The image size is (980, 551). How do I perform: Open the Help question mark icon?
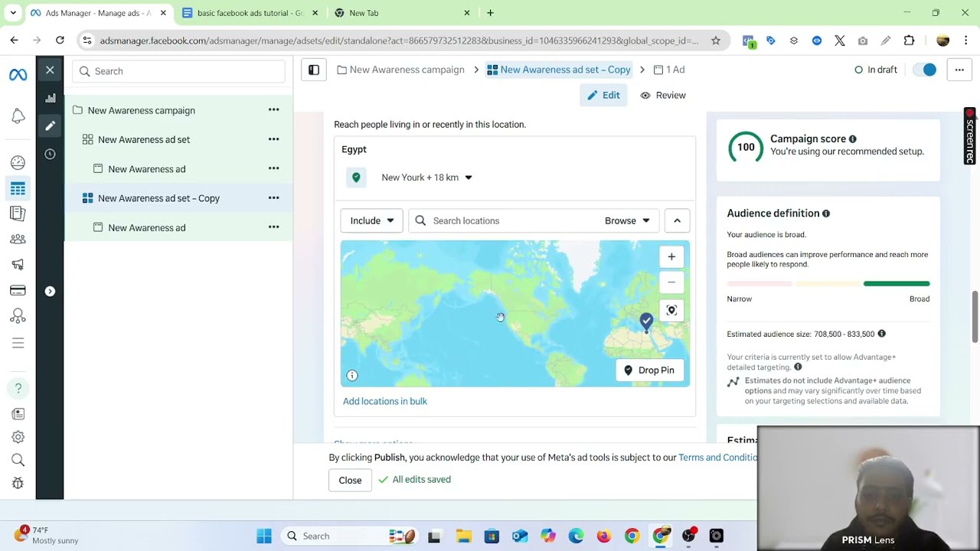click(18, 389)
